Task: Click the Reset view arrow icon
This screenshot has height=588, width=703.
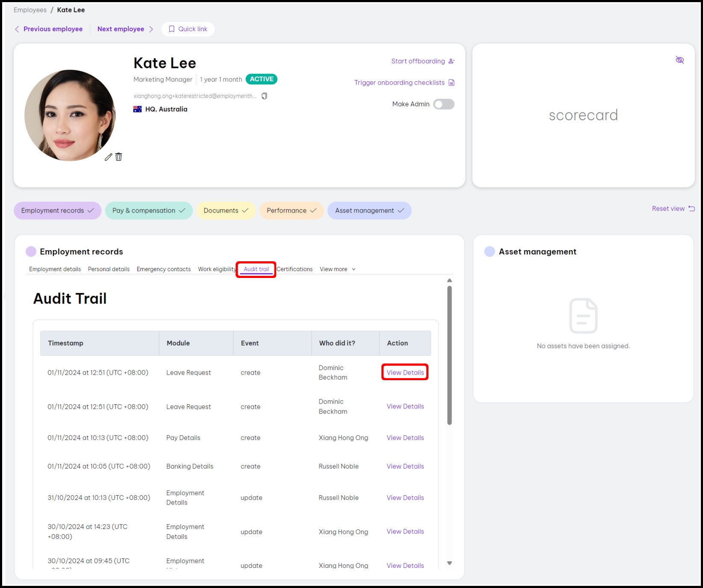Action: tap(691, 209)
